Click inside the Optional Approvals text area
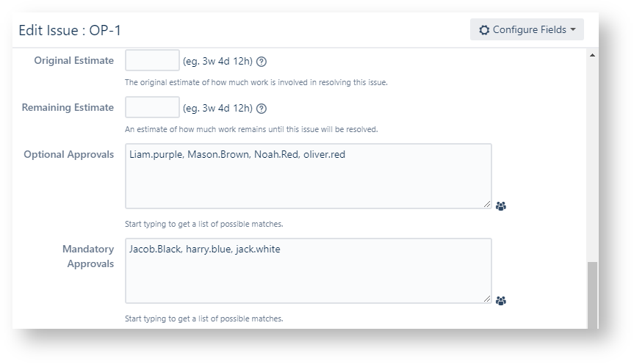The width and height of the screenshot is (634, 364). click(x=308, y=176)
